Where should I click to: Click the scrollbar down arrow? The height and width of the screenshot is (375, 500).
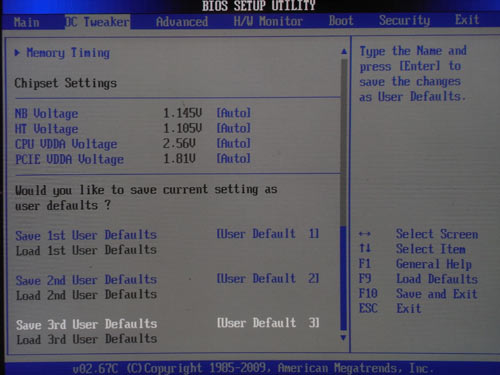343,338
